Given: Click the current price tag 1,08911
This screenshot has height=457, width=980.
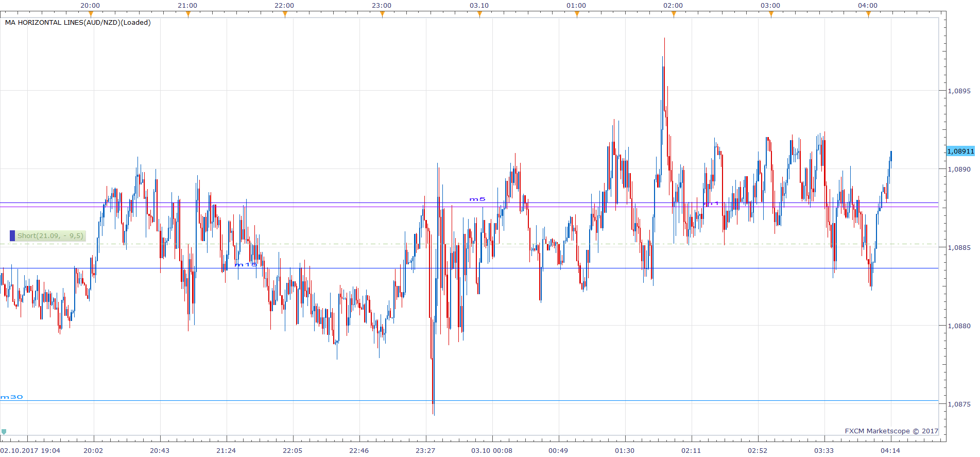Looking at the screenshot, I should click(x=961, y=151).
